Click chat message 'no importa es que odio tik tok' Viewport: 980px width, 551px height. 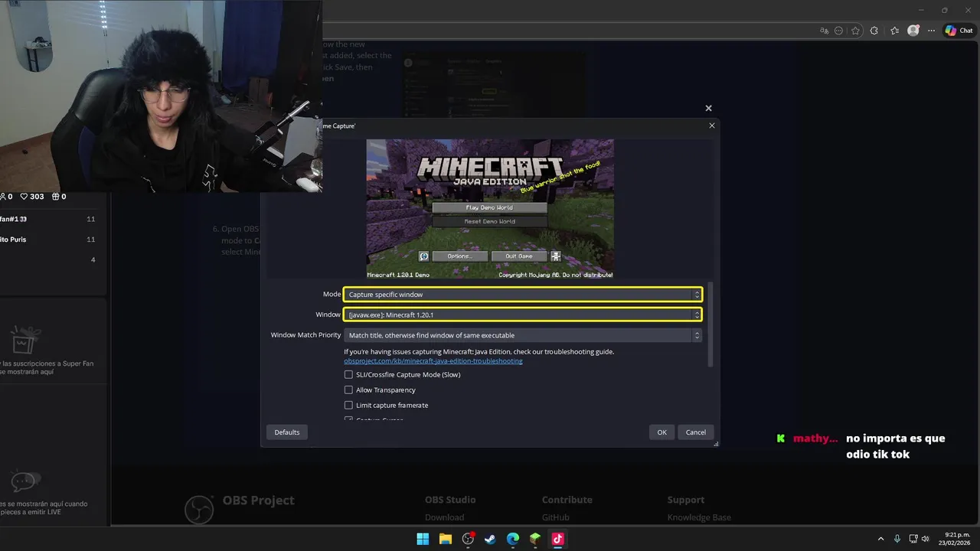tap(896, 446)
